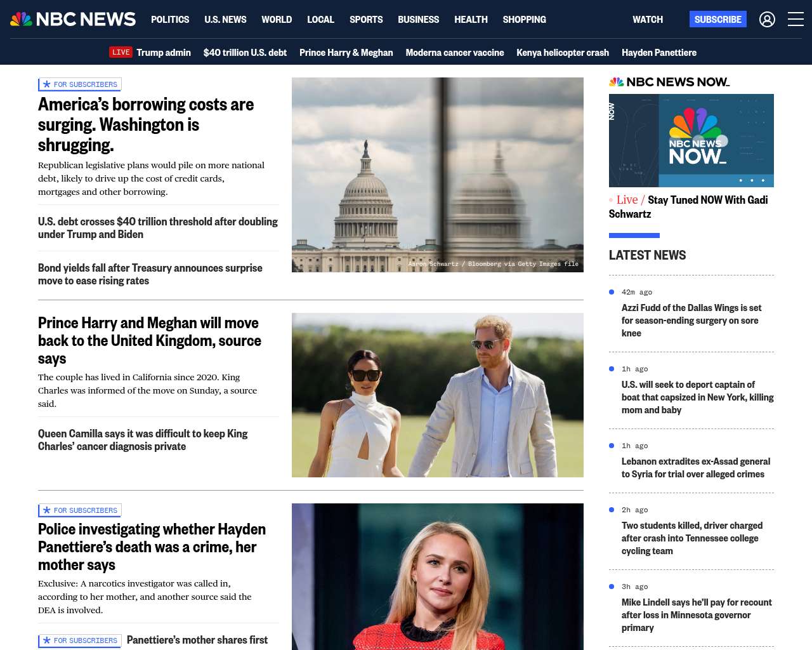The height and width of the screenshot is (650, 812).
Task: Open Stay Tuned NOW With Gadi Schwartz
Action: (688, 207)
